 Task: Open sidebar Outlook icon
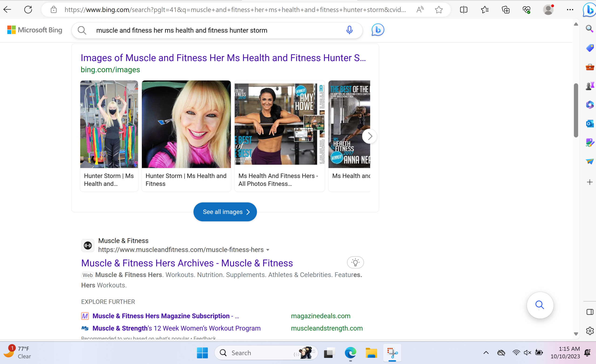tap(590, 124)
